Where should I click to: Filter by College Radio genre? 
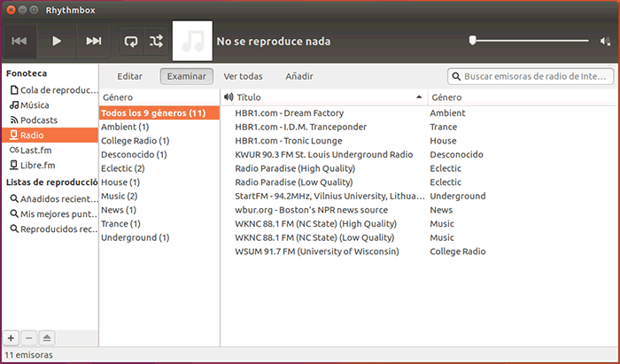click(159, 141)
